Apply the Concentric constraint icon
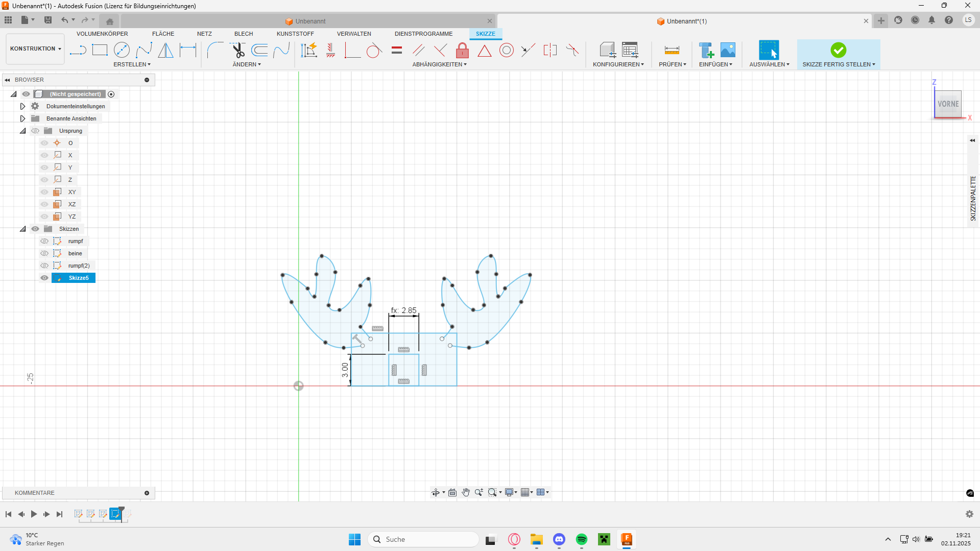Viewport: 980px width, 551px height. pos(506,50)
